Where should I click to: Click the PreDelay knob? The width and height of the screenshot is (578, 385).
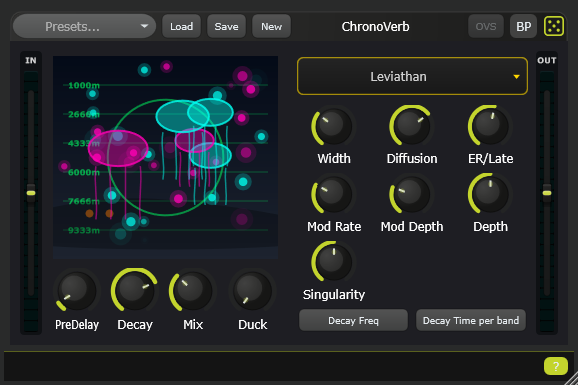tap(77, 291)
